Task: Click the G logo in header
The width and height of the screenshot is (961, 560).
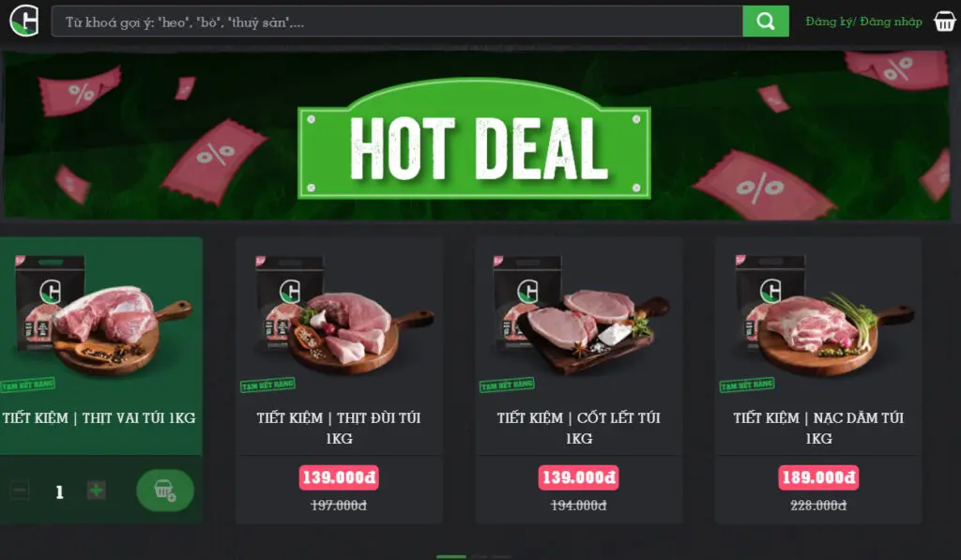Action: 24,21
